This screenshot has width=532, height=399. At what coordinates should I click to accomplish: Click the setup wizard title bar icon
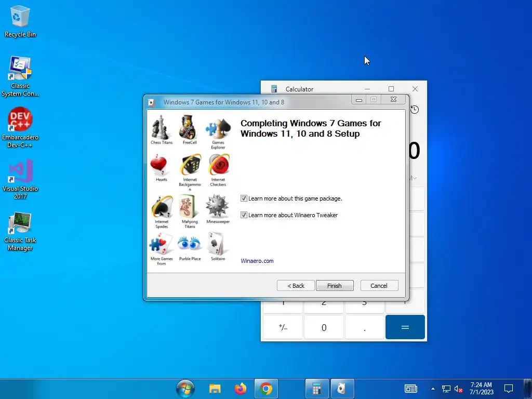[x=151, y=102]
